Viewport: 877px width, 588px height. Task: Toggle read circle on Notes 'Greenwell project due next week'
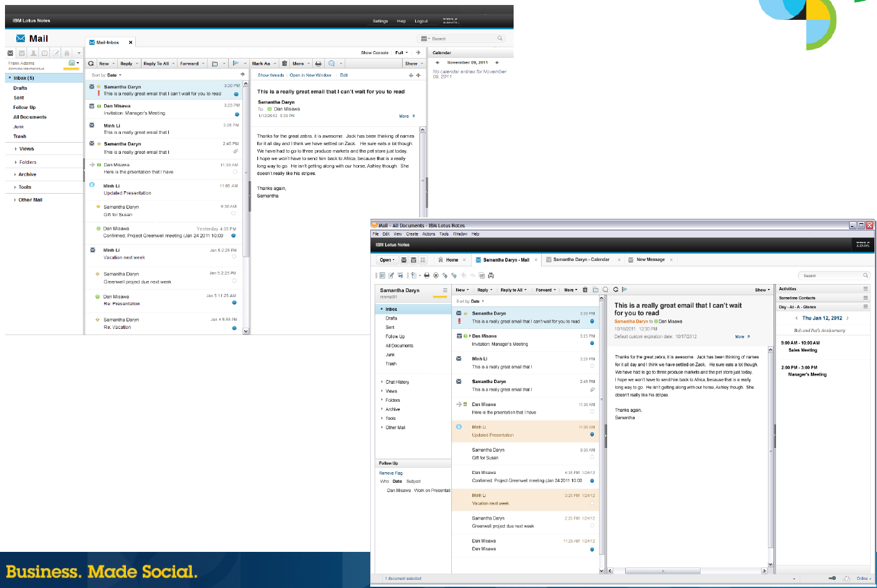[592, 525]
